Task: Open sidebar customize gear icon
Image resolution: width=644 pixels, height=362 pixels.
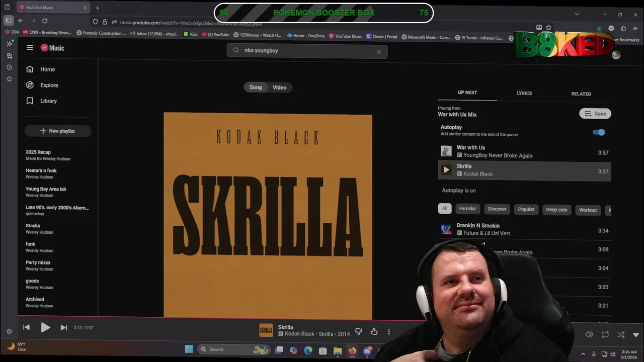Action: pos(9,331)
